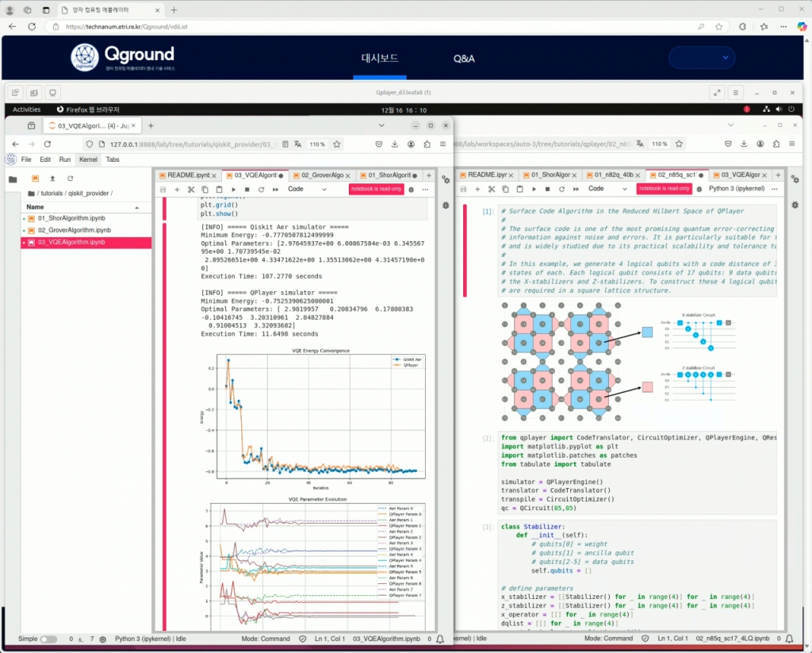Paste cell in left notebook toolbar
The image size is (812, 653).
pos(219,190)
